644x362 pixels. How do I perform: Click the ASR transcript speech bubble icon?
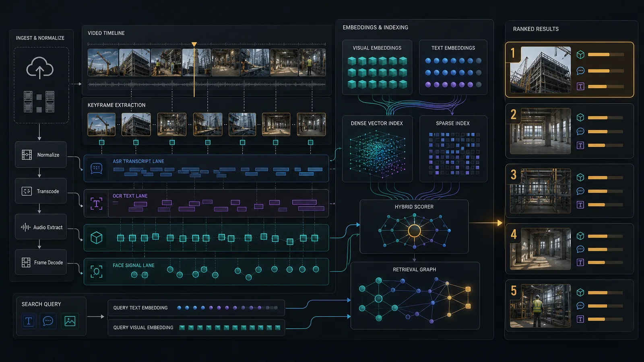[96, 169]
